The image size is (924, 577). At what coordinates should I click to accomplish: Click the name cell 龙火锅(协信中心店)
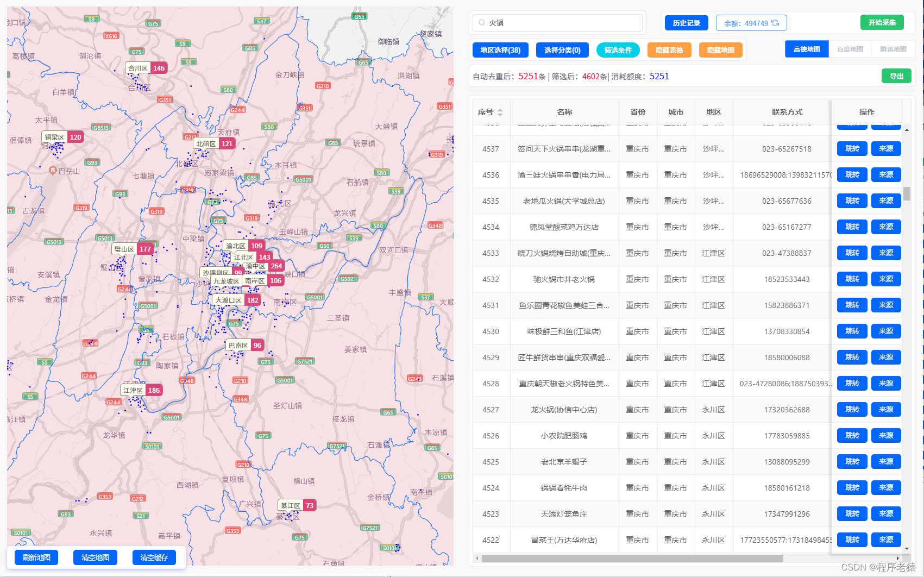click(564, 410)
